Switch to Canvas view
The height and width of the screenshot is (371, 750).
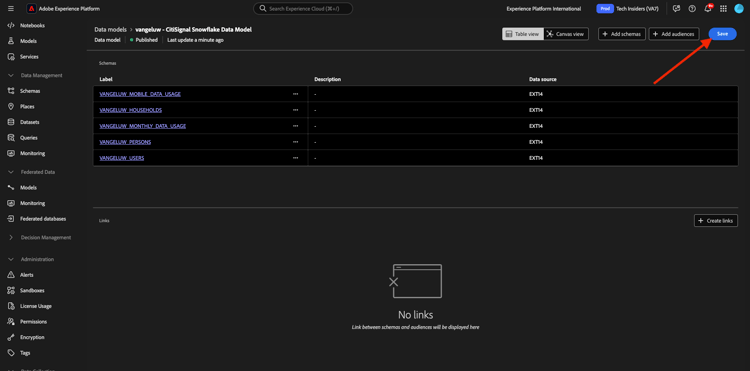[566, 34]
